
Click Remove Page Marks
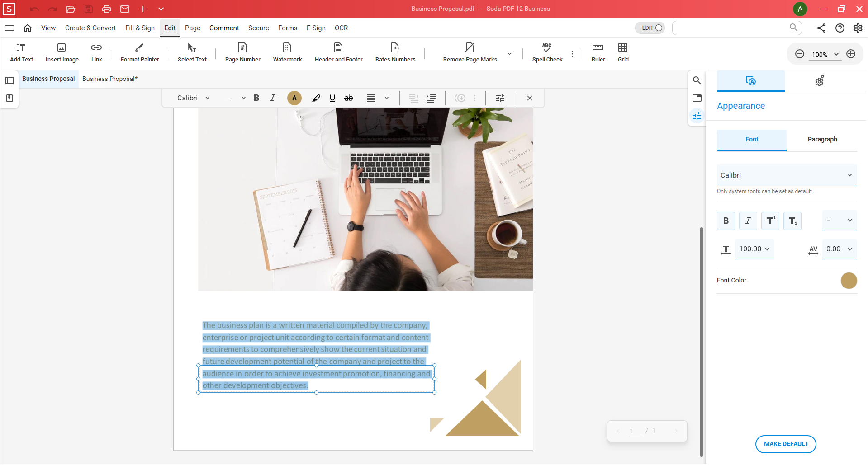(x=470, y=53)
